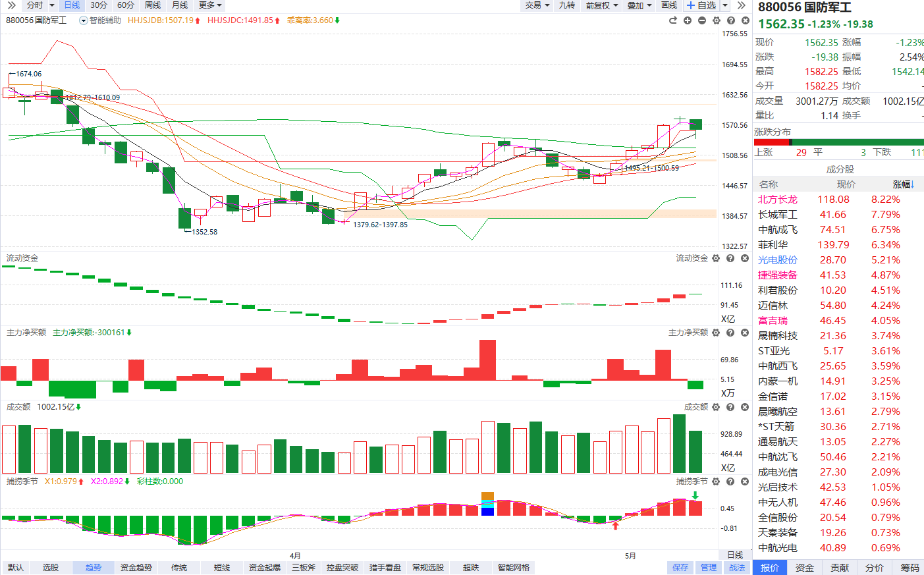This screenshot has width=924, height=575.
Task: Open help icon for 主力净买额 indicator panel
Action: click(x=730, y=333)
